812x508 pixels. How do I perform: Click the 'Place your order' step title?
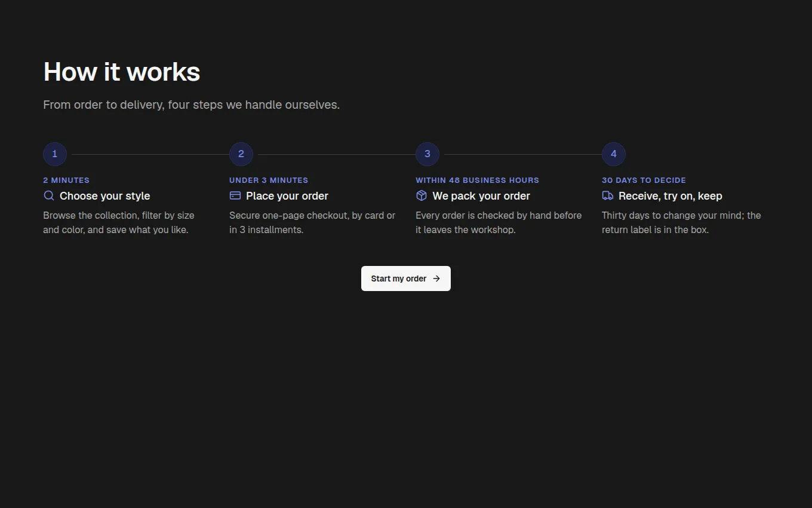287,196
